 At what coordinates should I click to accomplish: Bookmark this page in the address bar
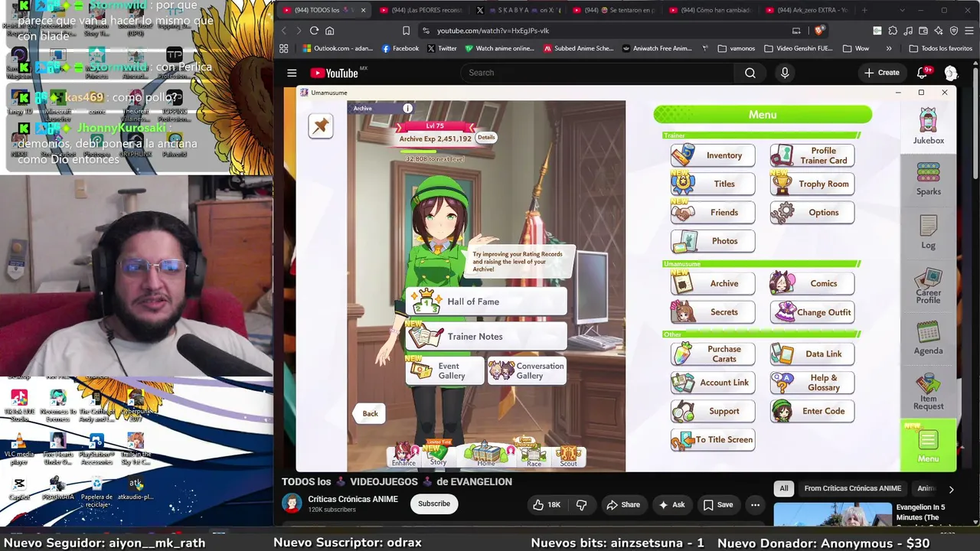(x=406, y=31)
